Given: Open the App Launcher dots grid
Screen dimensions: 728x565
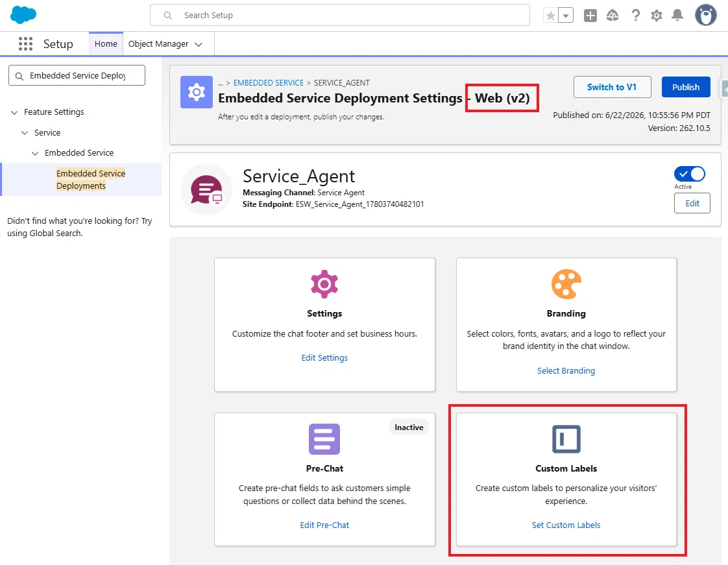Looking at the screenshot, I should [25, 43].
